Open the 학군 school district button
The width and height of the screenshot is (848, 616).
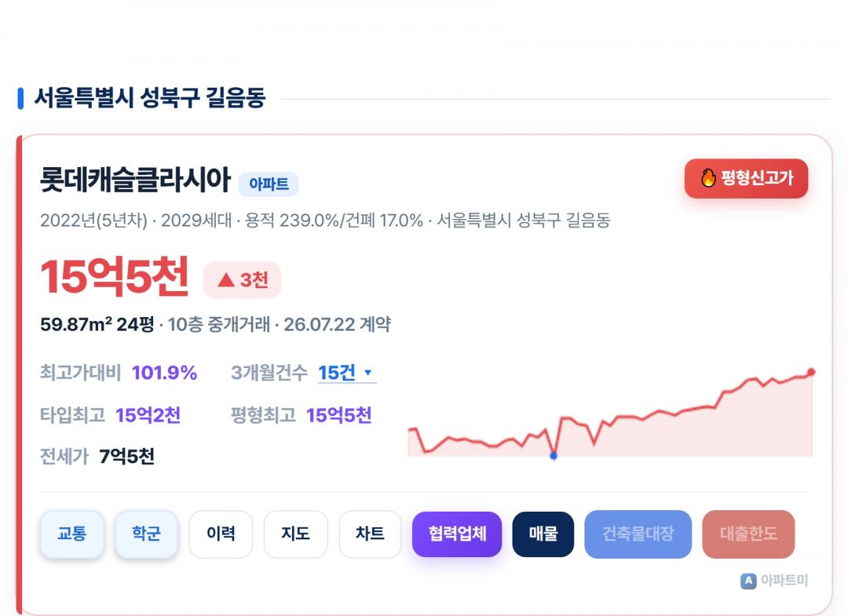pyautogui.click(x=146, y=534)
